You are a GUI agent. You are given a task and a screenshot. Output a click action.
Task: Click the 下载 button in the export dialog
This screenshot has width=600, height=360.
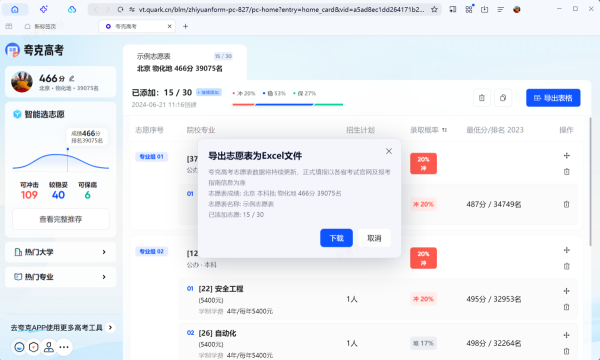coord(336,238)
